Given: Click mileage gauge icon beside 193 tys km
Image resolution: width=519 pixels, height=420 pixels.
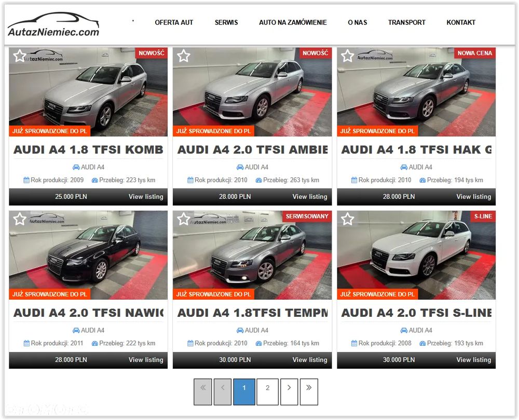Looking at the screenshot, I should (x=422, y=343).
